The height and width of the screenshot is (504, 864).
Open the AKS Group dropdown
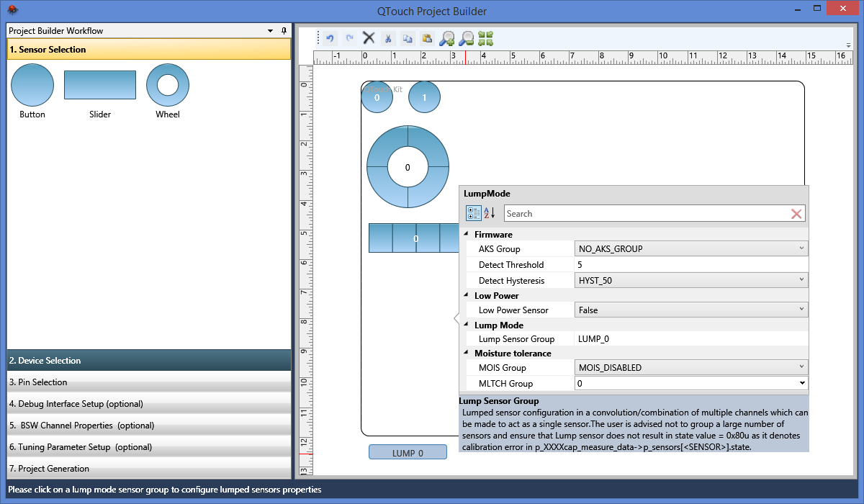point(802,249)
